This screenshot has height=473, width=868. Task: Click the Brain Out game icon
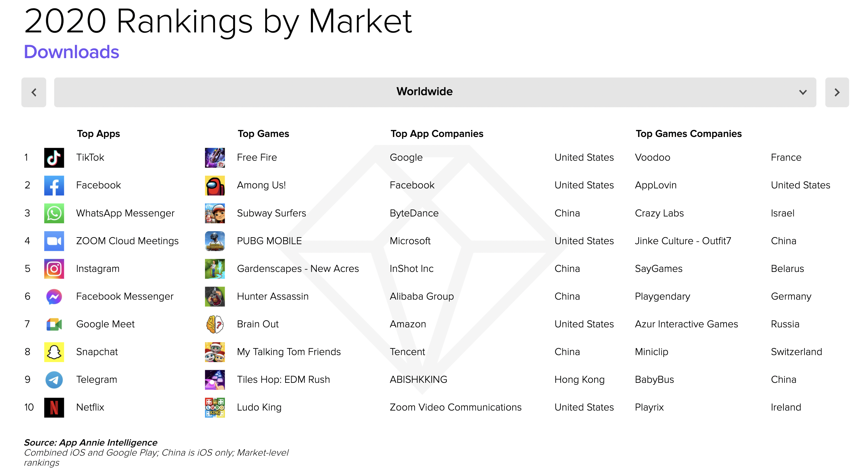point(215,324)
